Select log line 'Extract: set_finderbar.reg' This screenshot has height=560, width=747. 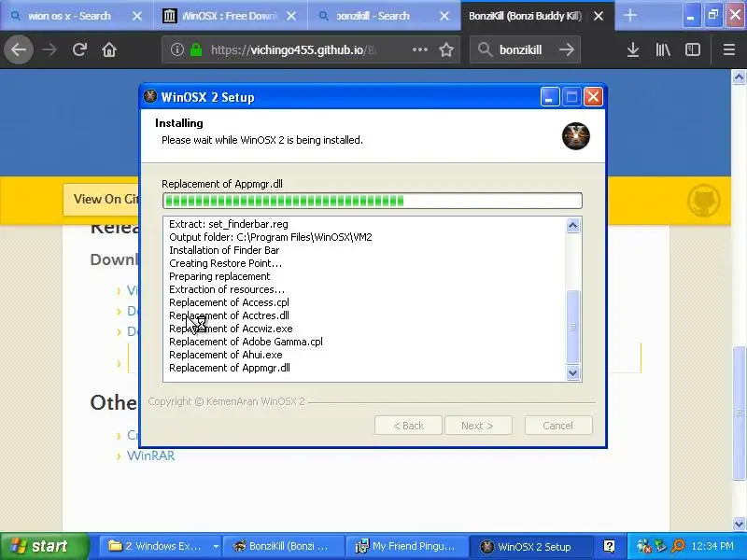(228, 224)
